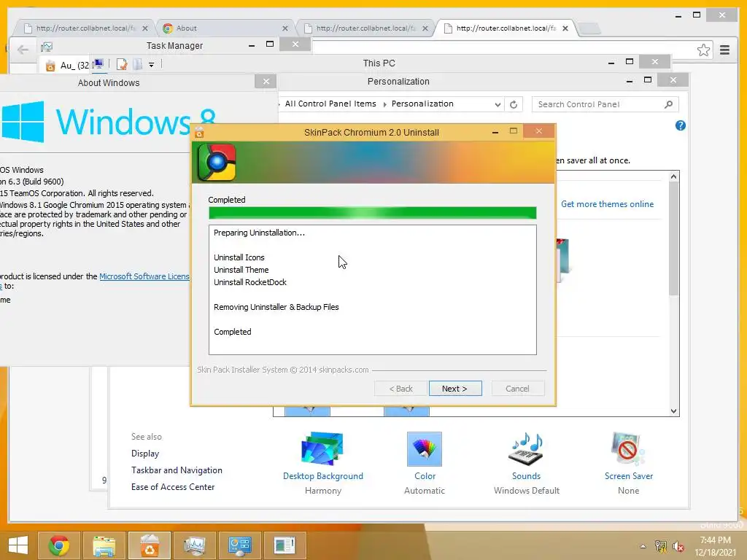Screen dimensions: 747x560
Task: Expand the address bar history dropdown
Action: point(498,104)
